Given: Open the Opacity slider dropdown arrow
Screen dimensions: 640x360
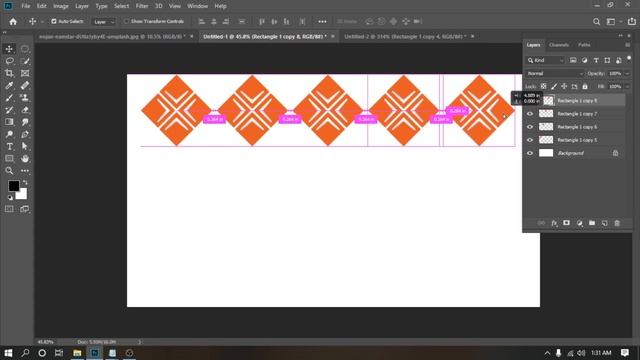Looking at the screenshot, I should point(627,73).
